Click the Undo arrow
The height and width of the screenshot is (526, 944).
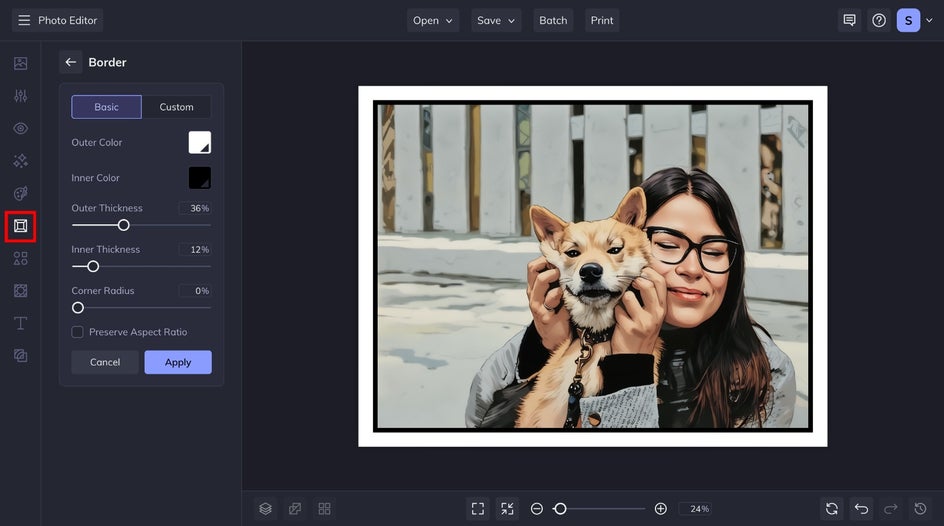click(861, 509)
